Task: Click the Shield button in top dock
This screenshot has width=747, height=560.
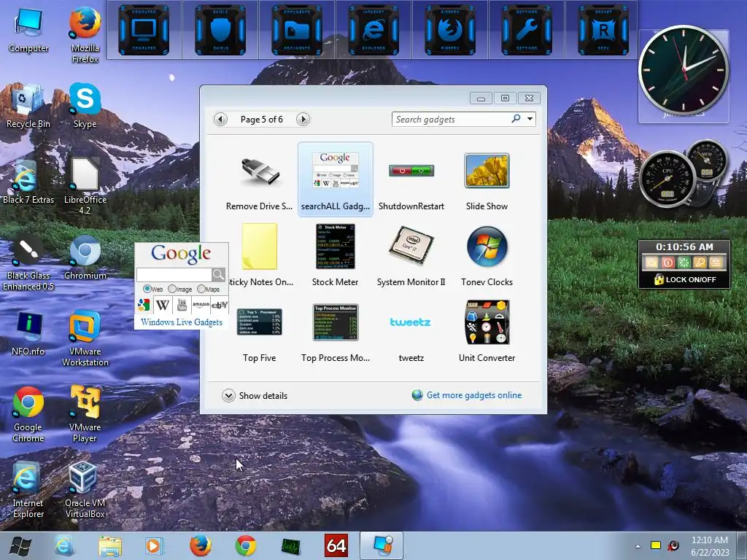Action: (x=220, y=30)
